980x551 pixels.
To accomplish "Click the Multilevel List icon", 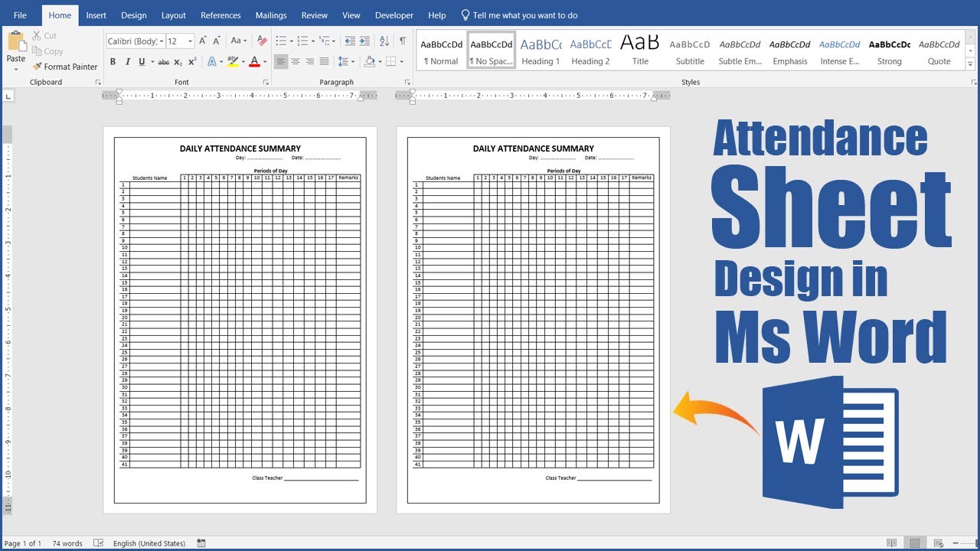I will click(x=325, y=41).
